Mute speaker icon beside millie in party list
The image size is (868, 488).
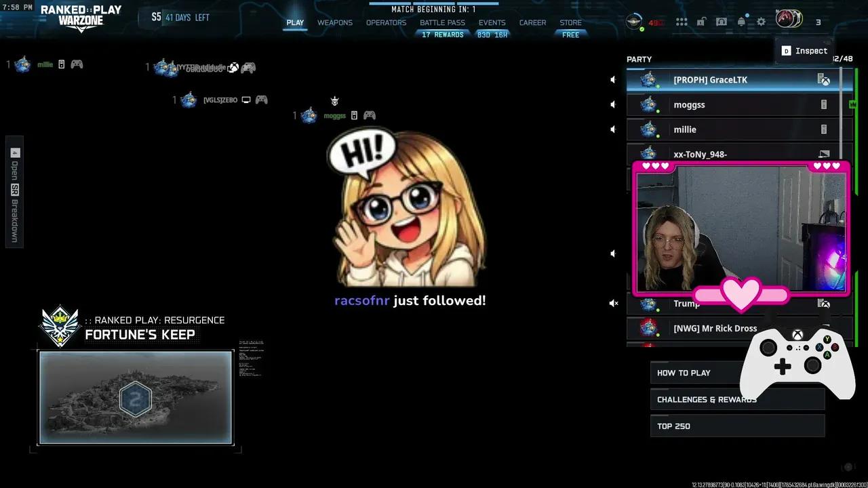(613, 129)
